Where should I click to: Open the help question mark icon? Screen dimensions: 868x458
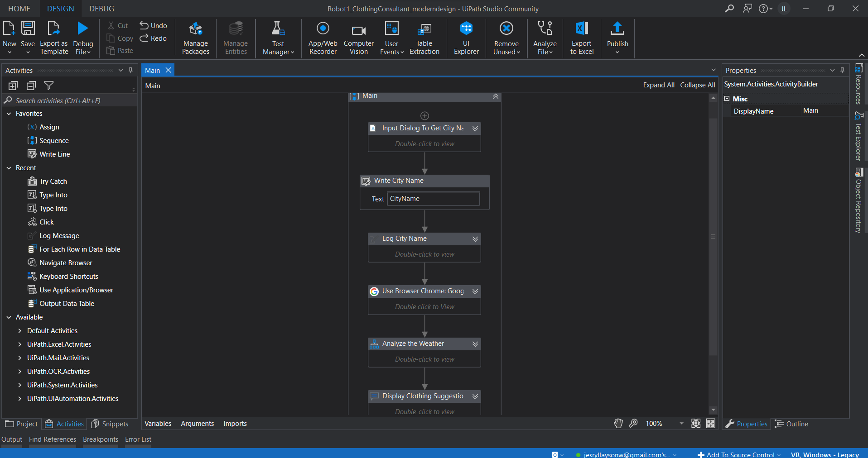point(763,9)
